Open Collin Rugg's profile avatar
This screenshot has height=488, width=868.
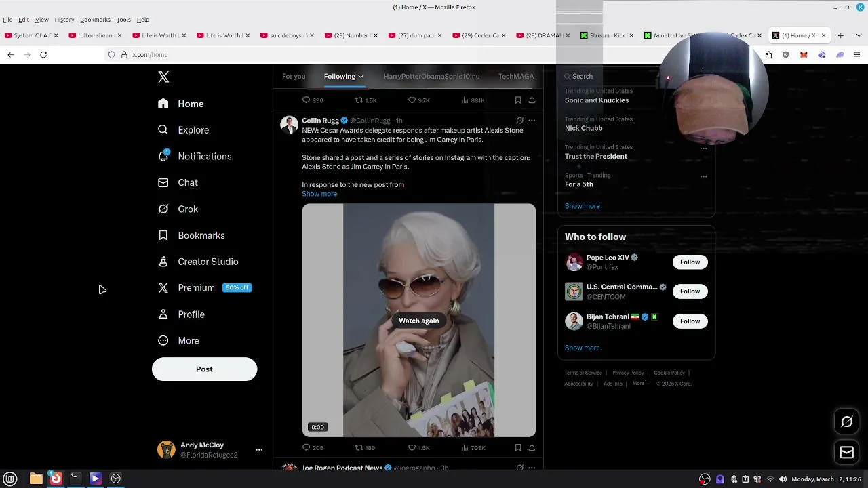click(290, 125)
